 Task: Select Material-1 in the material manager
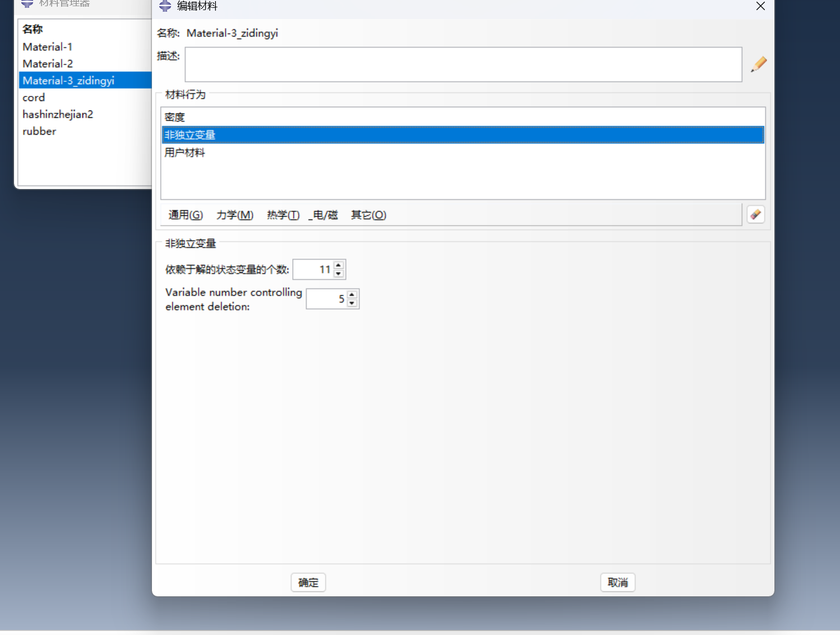(85, 47)
